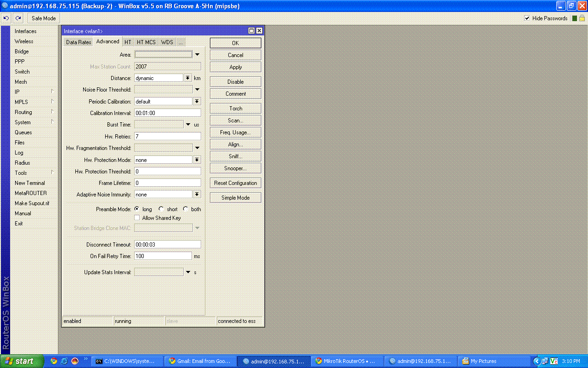Switch to MikroTik RouterOS taskbar window
Viewport: 588px width, 368px height.
pos(347,361)
